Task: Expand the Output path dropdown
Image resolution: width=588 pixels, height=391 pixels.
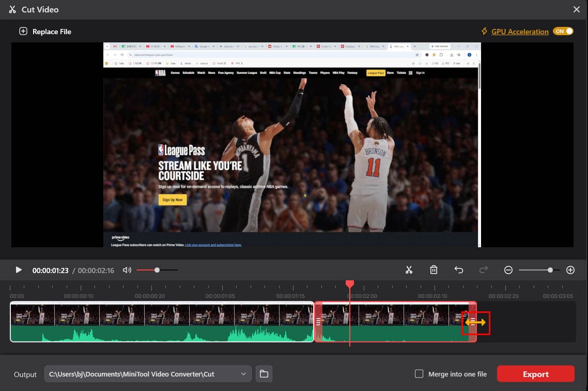Action: [x=243, y=374]
